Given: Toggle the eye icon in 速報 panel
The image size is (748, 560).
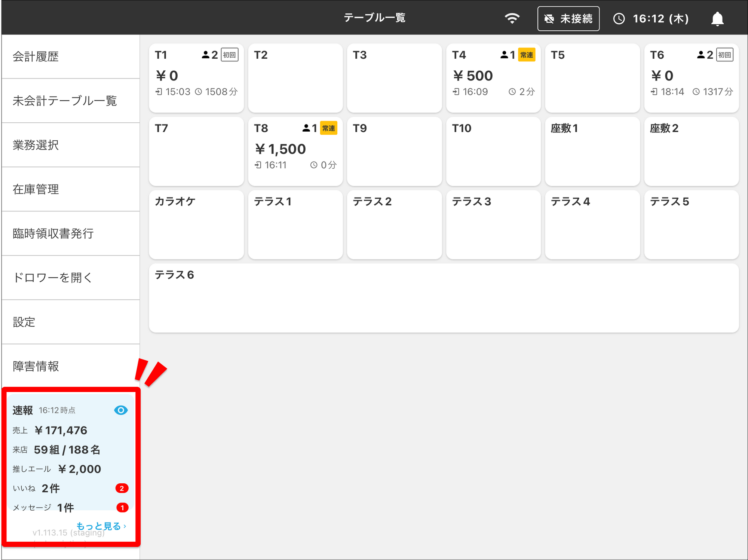Looking at the screenshot, I should (x=120, y=410).
